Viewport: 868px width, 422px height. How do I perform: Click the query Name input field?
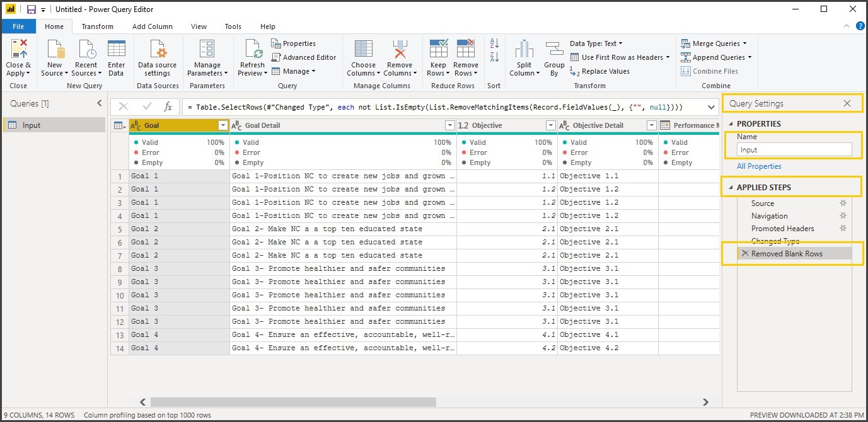click(794, 150)
